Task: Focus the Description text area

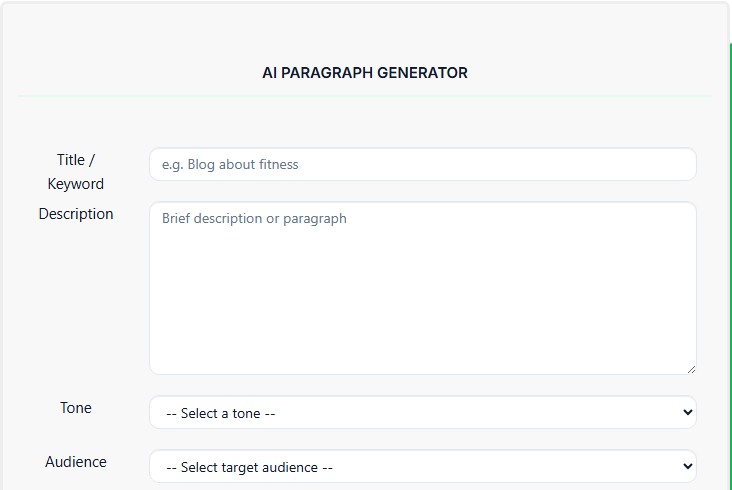Action: pyautogui.click(x=422, y=288)
